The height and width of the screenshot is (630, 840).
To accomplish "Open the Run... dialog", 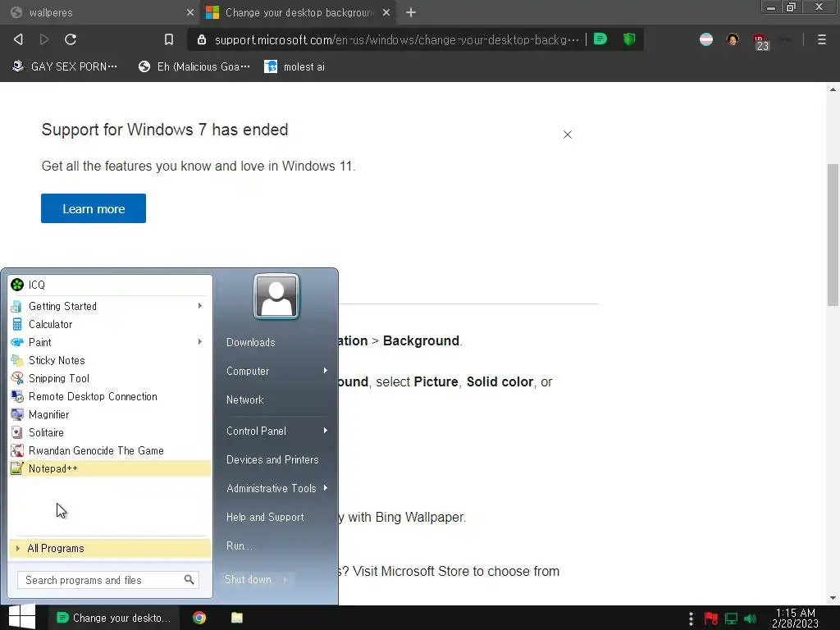I will (x=239, y=546).
